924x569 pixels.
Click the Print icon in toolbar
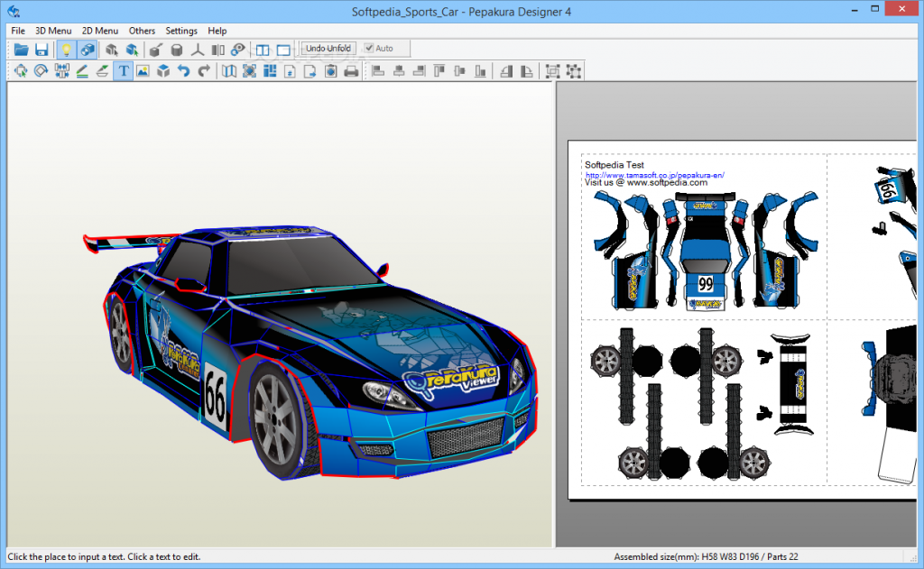point(352,71)
